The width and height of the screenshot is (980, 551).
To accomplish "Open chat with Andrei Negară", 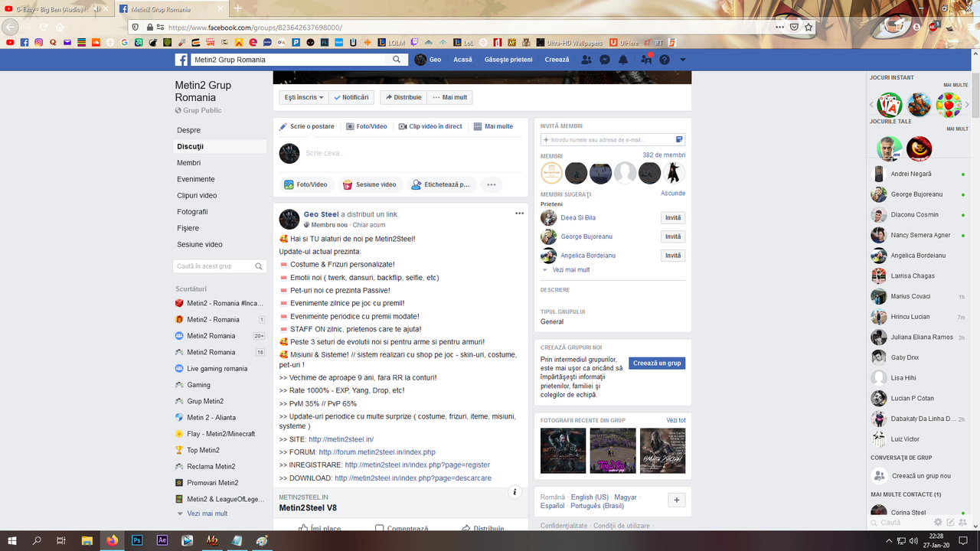I will click(917, 174).
